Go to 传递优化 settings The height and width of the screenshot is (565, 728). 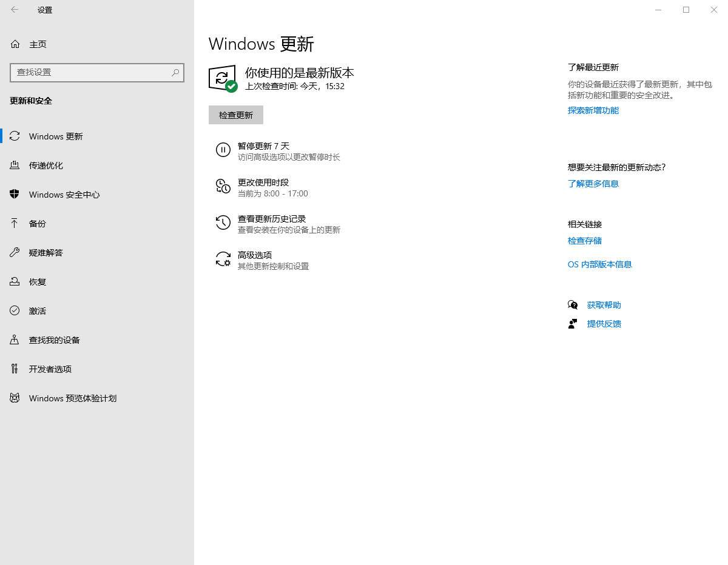[x=97, y=165]
